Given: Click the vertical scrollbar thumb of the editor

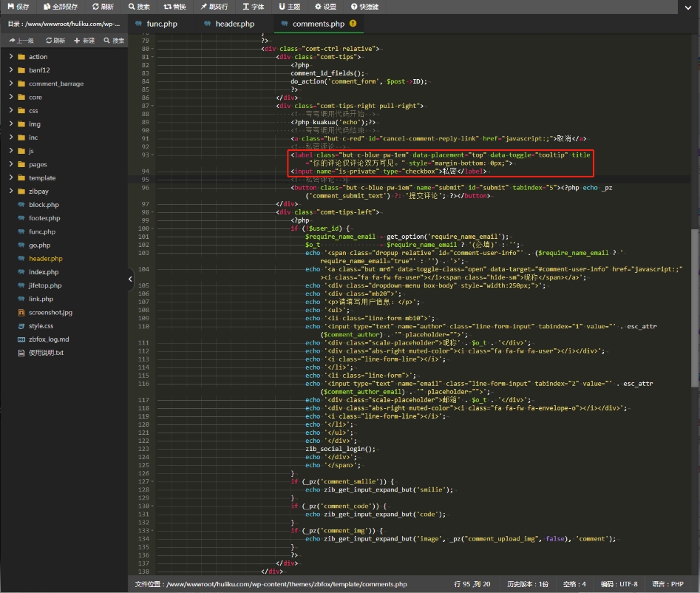Looking at the screenshot, I should coord(695,308).
